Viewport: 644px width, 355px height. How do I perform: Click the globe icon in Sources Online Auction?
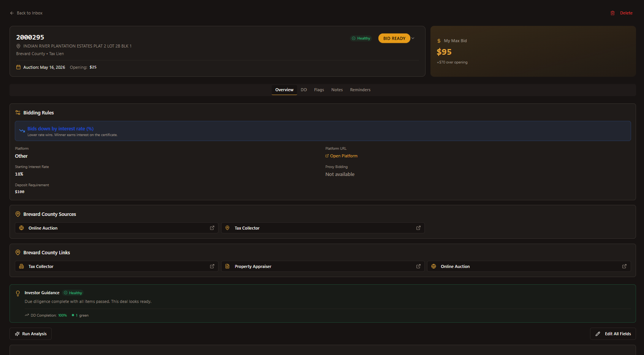pos(22,228)
